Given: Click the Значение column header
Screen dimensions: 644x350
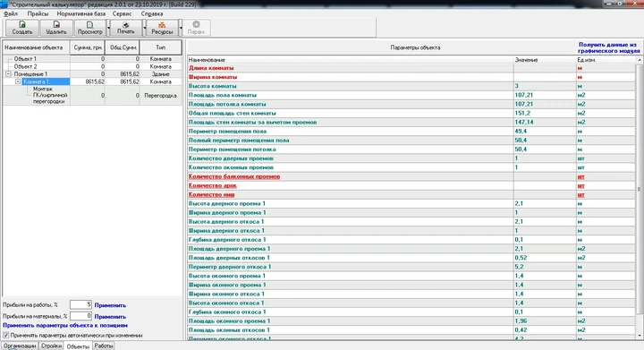Looking at the screenshot, I should click(545, 60).
